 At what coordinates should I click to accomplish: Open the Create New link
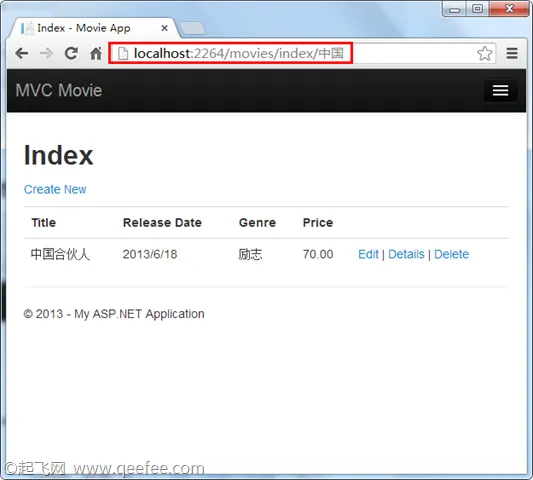pyautogui.click(x=55, y=189)
